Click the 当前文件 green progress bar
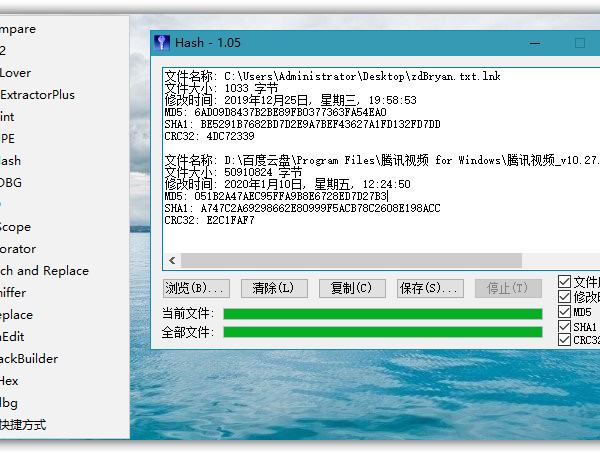The width and height of the screenshot is (600, 454). (383, 314)
